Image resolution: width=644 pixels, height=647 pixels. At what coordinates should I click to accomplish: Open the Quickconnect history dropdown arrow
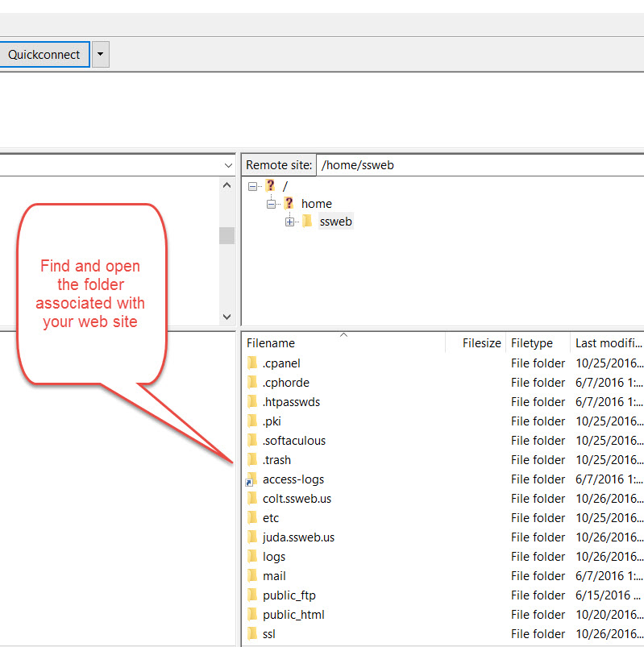(100, 55)
